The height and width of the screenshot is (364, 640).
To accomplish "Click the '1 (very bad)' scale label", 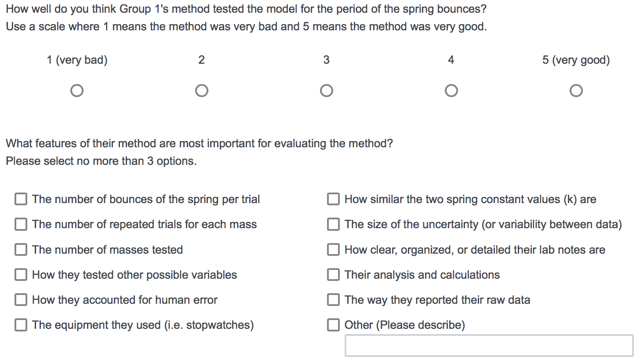I will pos(77,60).
